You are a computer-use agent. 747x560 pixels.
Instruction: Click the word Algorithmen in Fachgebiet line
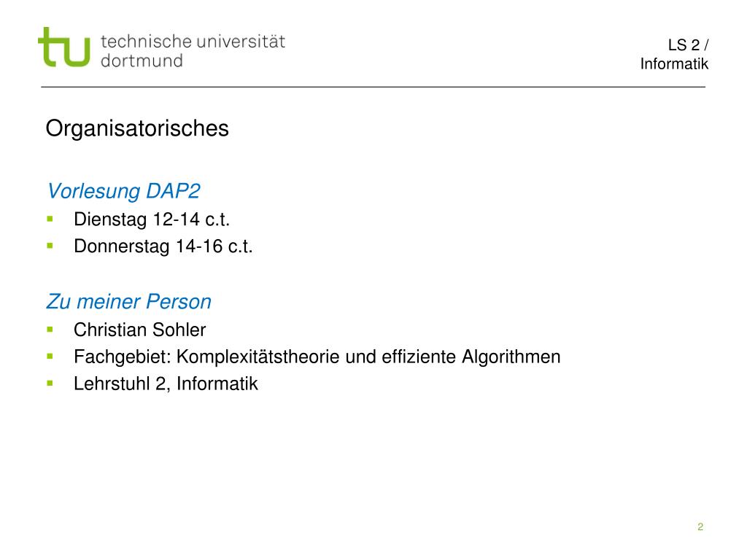tap(511, 357)
